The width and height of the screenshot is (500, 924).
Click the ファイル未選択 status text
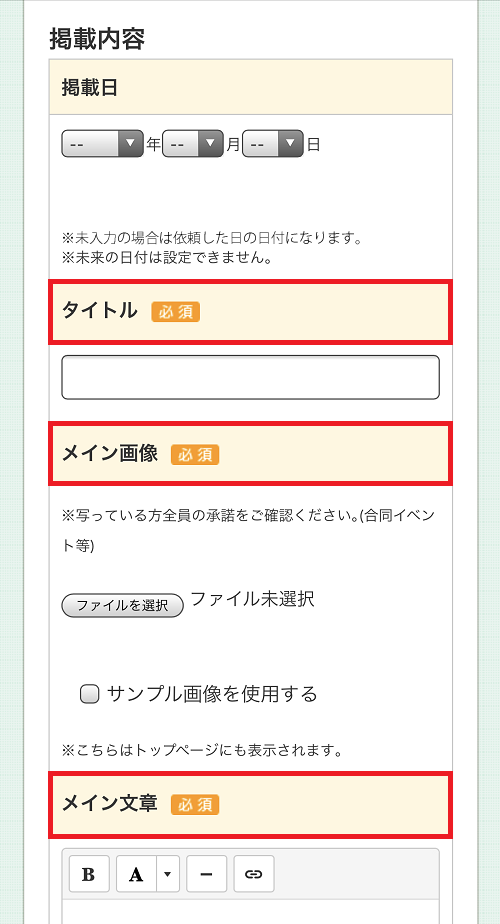coord(252,599)
